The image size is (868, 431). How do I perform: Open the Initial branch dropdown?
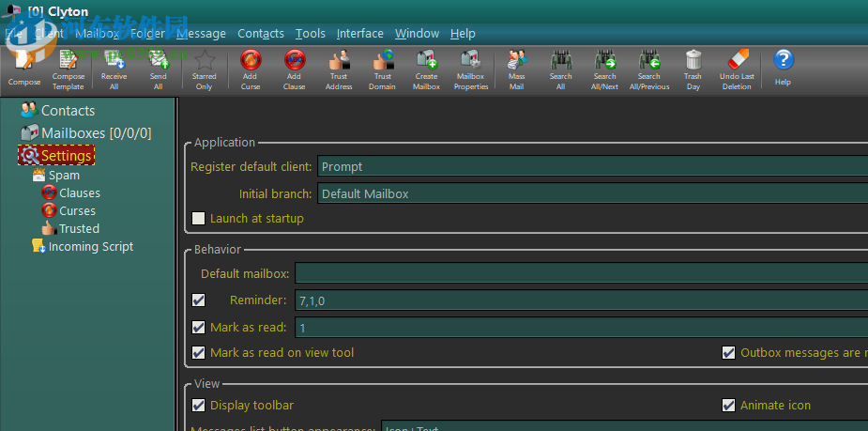pos(592,193)
